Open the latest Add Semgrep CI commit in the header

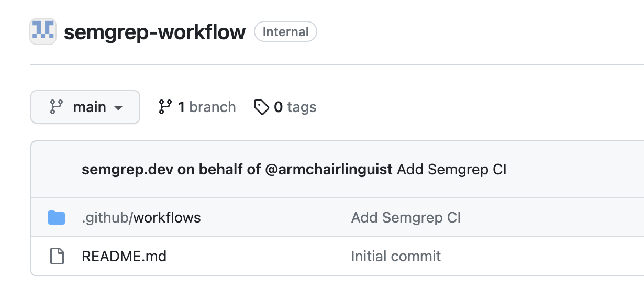click(451, 170)
